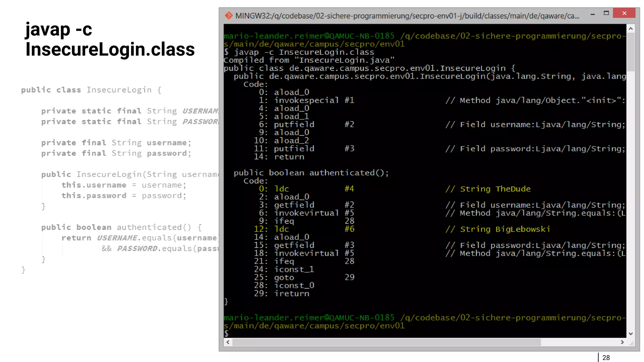The image size is (644, 362).
Task: Click the horizontal scrollbar right arrow
Action: [x=622, y=342]
